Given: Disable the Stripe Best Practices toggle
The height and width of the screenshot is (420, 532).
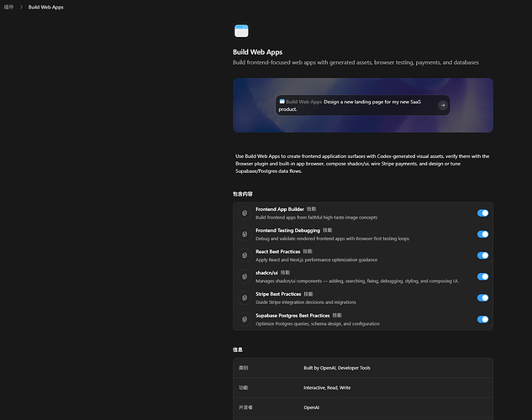Looking at the screenshot, I should [x=482, y=297].
